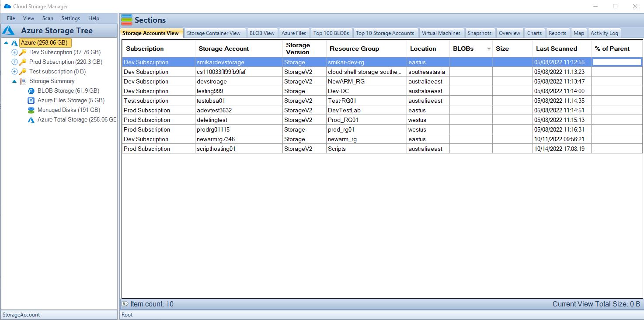Sort by Last Scanned column header
The width and height of the screenshot is (644, 320).
point(557,49)
